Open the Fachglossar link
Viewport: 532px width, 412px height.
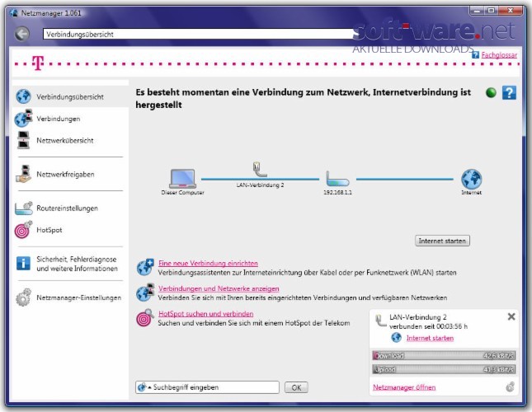click(x=499, y=55)
